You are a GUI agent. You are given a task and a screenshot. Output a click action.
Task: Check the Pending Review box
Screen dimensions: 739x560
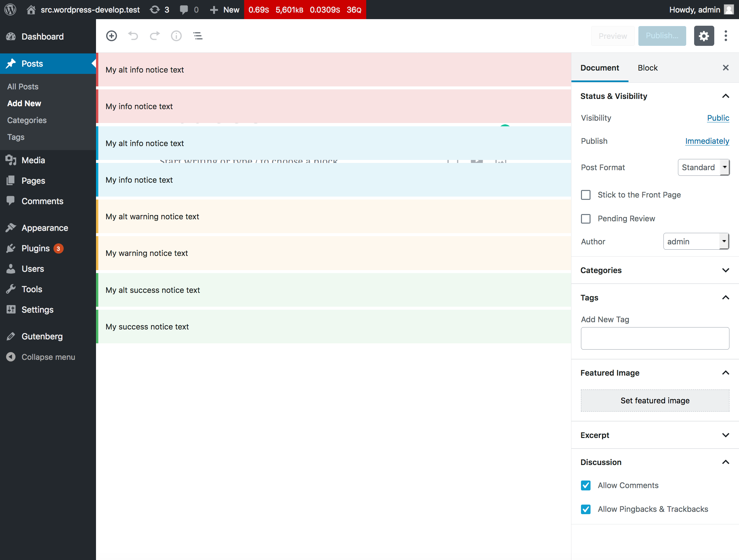pos(586,219)
